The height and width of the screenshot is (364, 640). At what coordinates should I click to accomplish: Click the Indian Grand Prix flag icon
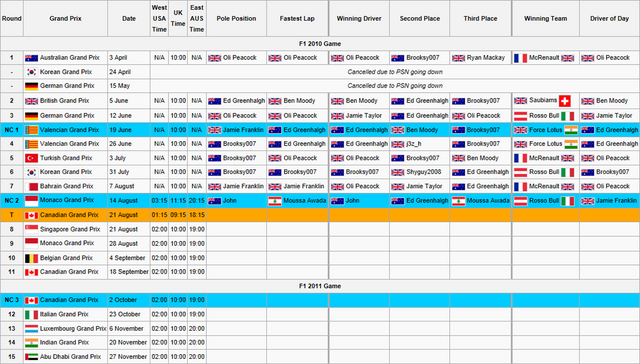[x=31, y=343]
